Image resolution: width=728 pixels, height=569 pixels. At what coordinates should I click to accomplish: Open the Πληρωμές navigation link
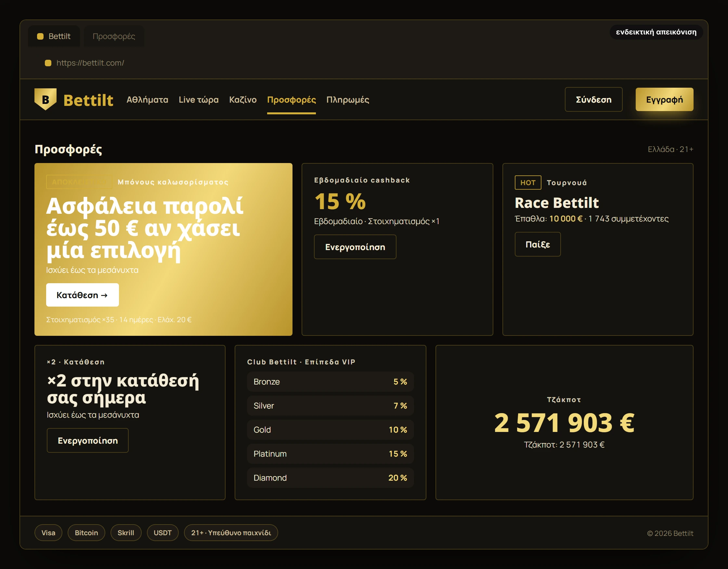pos(348,100)
